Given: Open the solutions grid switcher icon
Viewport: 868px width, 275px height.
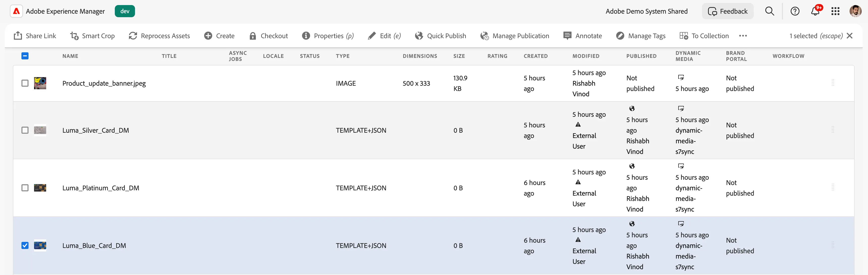Looking at the screenshot, I should coord(835,11).
